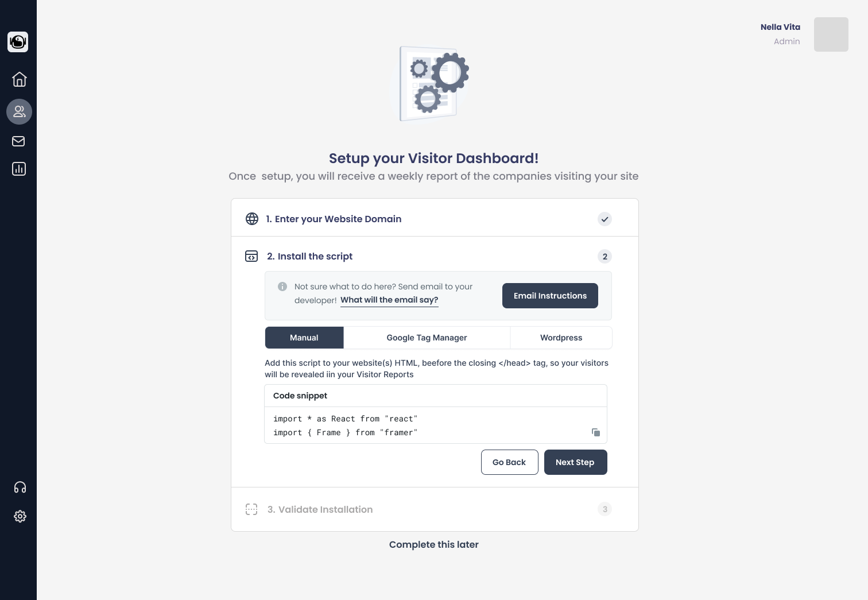The width and height of the screenshot is (868, 600).
Task: Open the settings gear icon
Action: click(x=20, y=516)
